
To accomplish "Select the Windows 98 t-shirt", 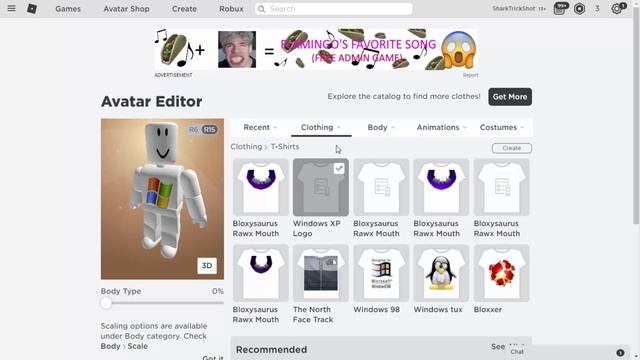I will (x=381, y=273).
